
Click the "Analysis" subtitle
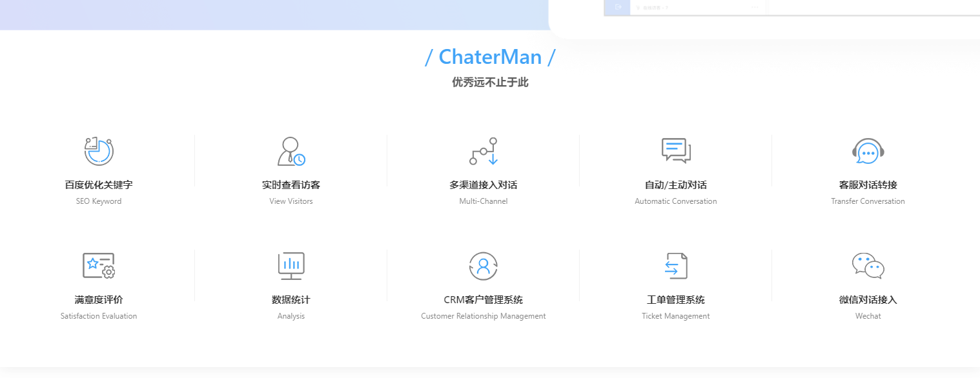coord(291,316)
